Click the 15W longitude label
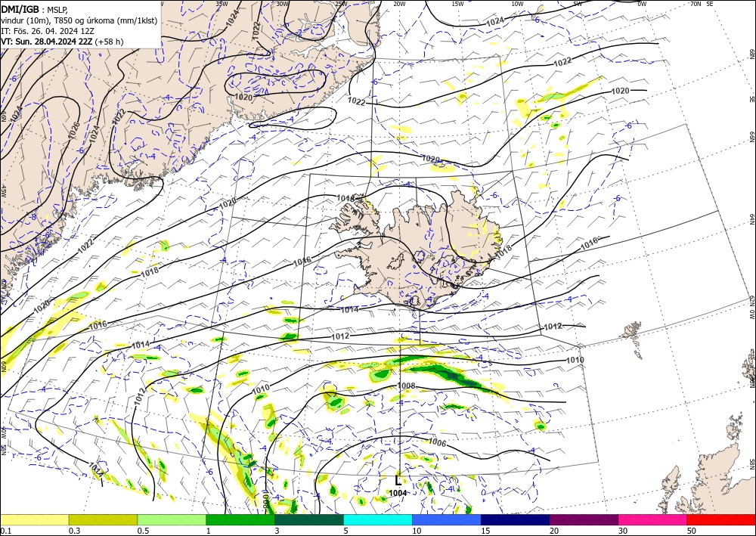The width and height of the screenshot is (756, 536). coord(457,3)
